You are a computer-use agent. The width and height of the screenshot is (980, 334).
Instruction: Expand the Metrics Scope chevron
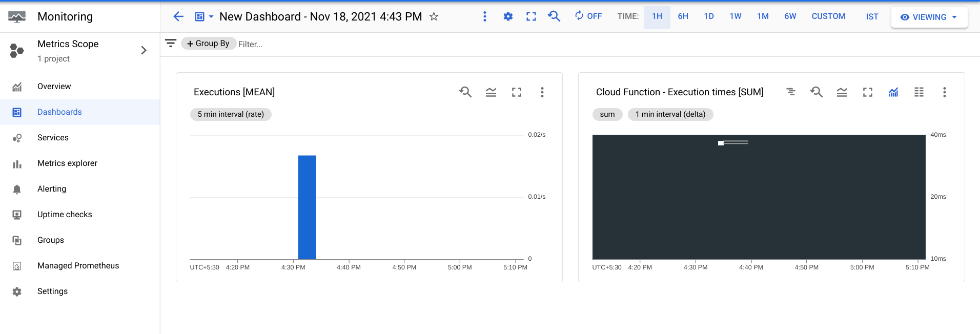144,50
